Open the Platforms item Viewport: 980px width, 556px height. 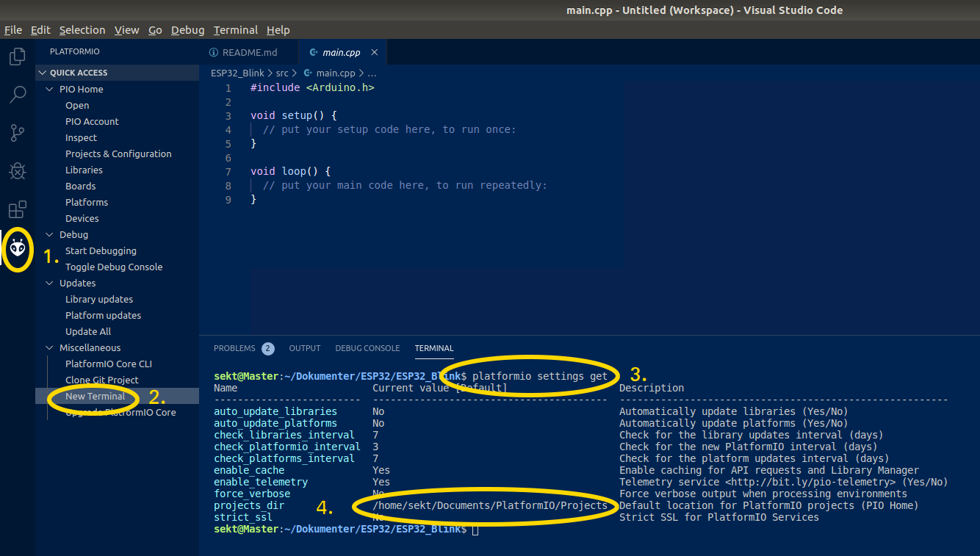(x=87, y=202)
